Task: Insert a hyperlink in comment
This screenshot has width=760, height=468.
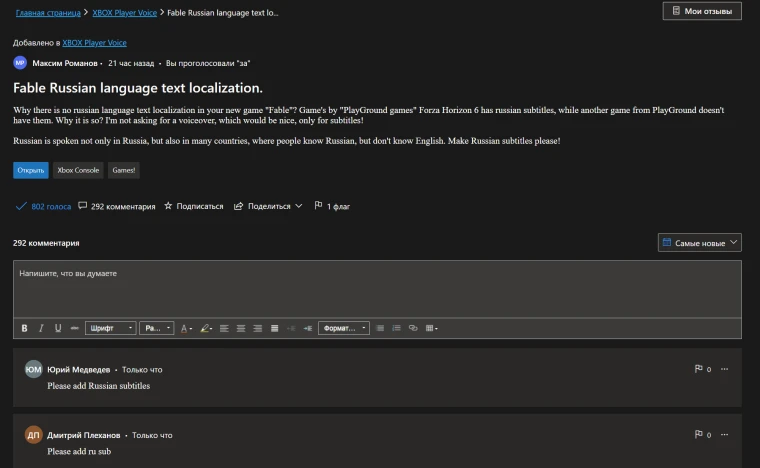Action: click(x=413, y=328)
